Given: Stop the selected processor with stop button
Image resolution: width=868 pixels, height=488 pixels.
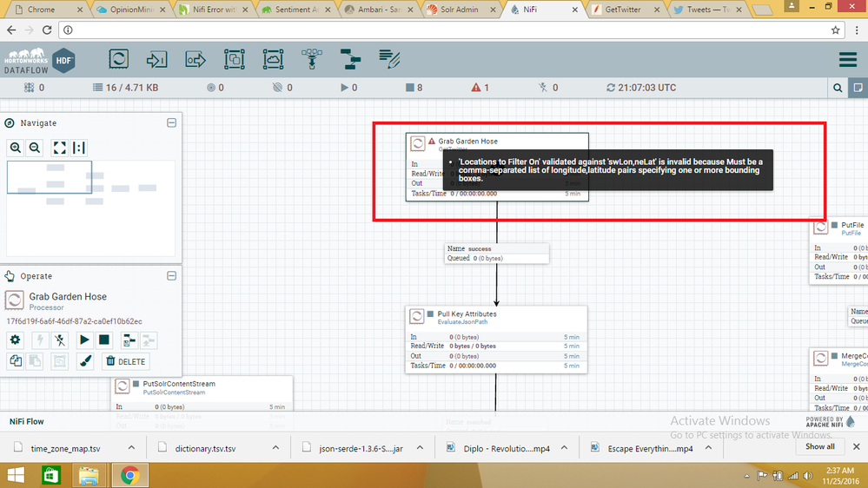Looking at the screenshot, I should (x=104, y=340).
